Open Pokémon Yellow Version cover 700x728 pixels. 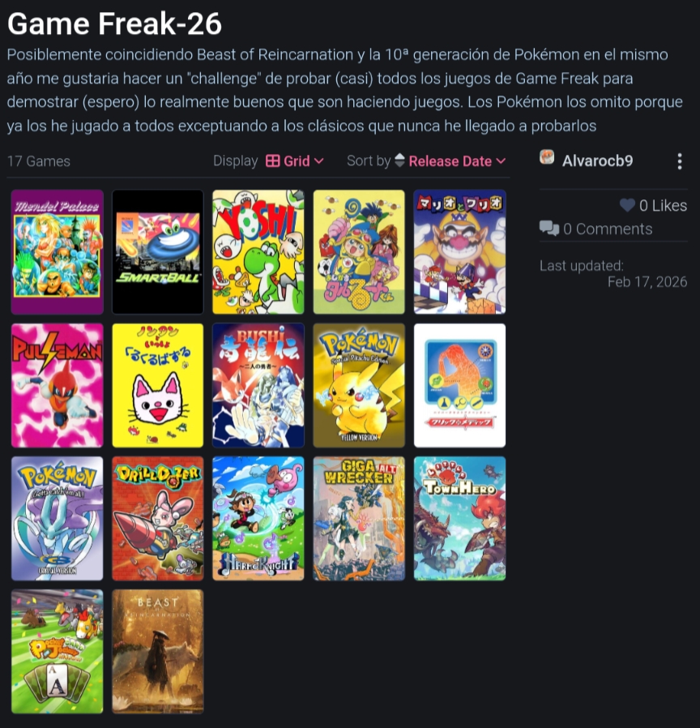[359, 385]
